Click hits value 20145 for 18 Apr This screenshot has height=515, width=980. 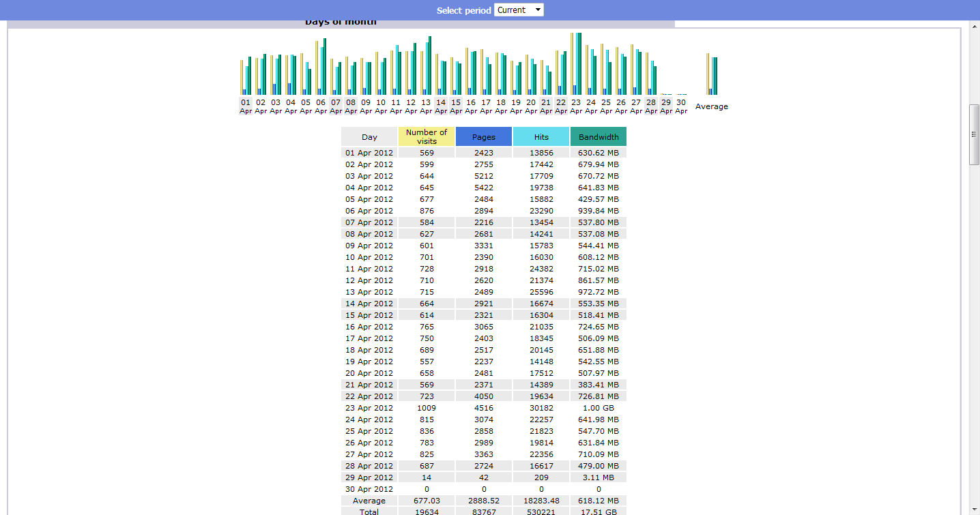541,350
